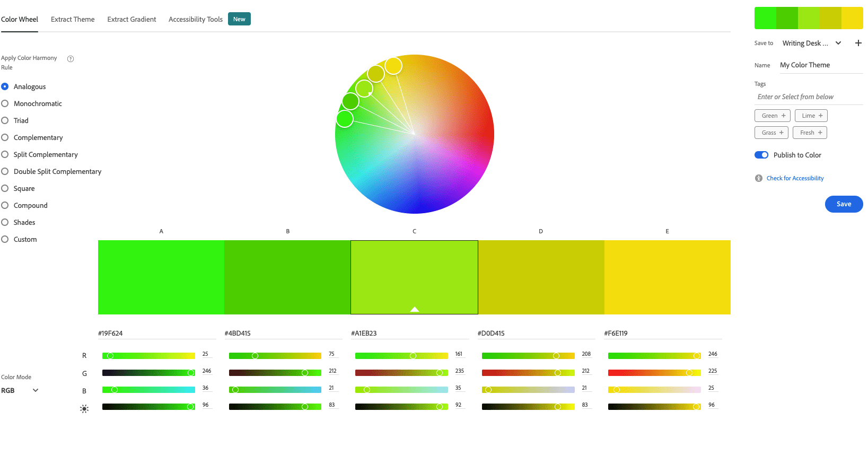The image size is (868, 473).
Task: Click the plus icon to add new library
Action: [858, 43]
